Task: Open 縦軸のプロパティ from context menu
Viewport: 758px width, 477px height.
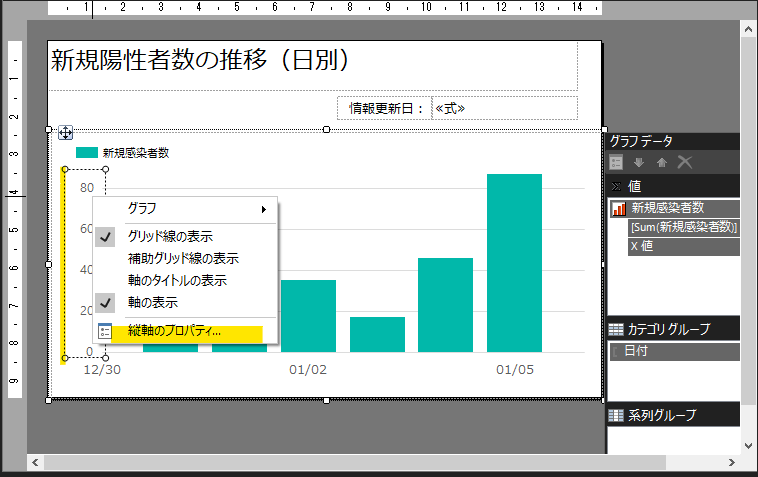Action: tap(175, 331)
